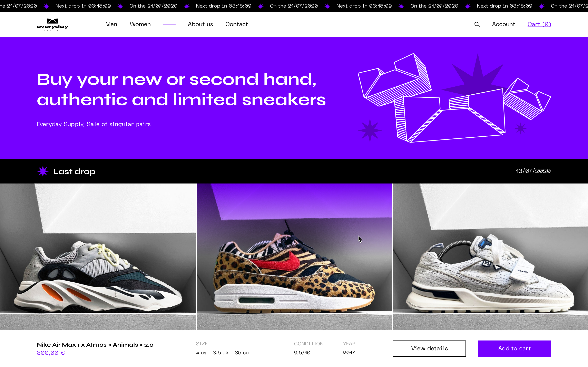
Task: Click the View details button
Action: tap(429, 348)
